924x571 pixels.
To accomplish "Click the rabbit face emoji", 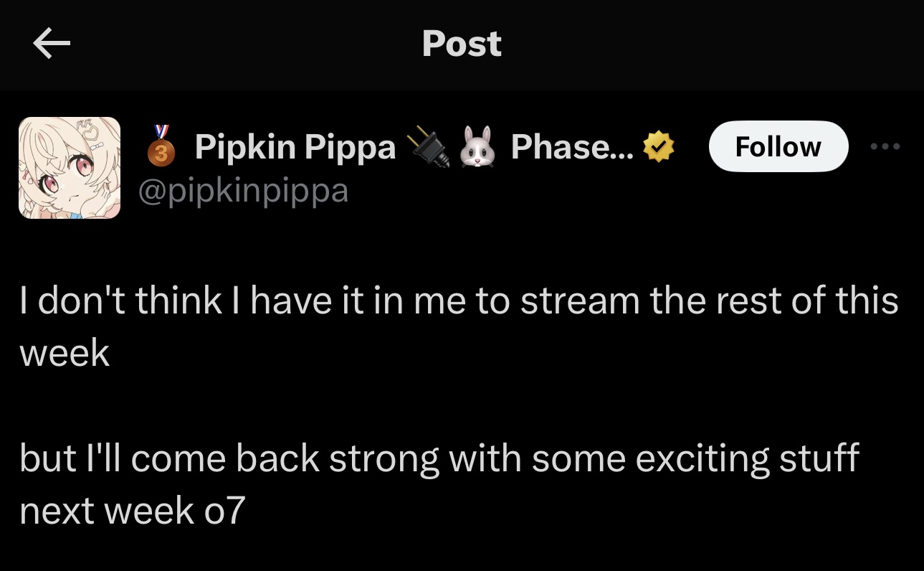I will coord(481,148).
